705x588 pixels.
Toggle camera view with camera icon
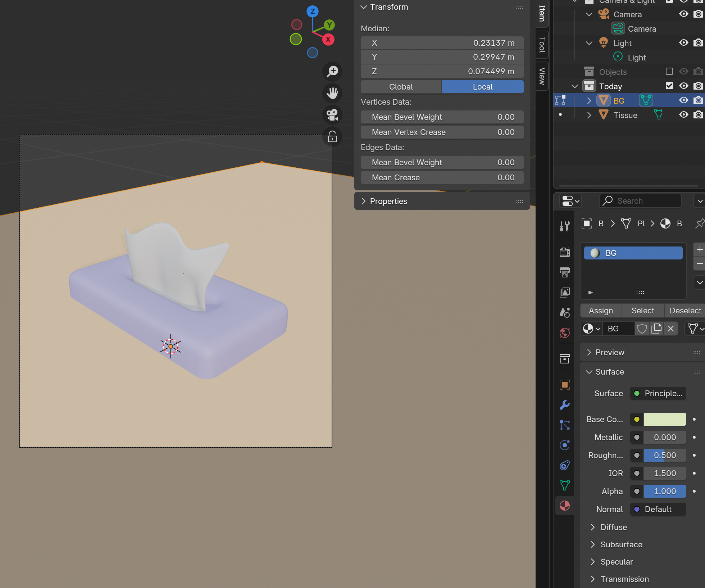coord(332,115)
